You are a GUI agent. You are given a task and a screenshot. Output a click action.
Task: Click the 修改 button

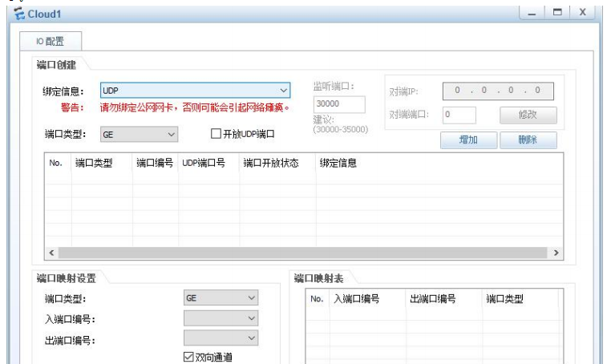[528, 115]
